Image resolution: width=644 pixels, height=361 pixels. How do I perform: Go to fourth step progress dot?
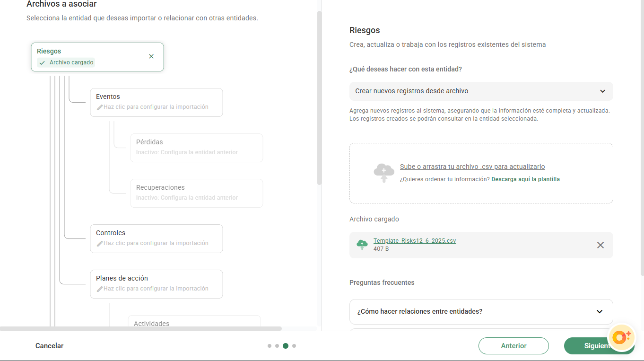[x=294, y=346]
